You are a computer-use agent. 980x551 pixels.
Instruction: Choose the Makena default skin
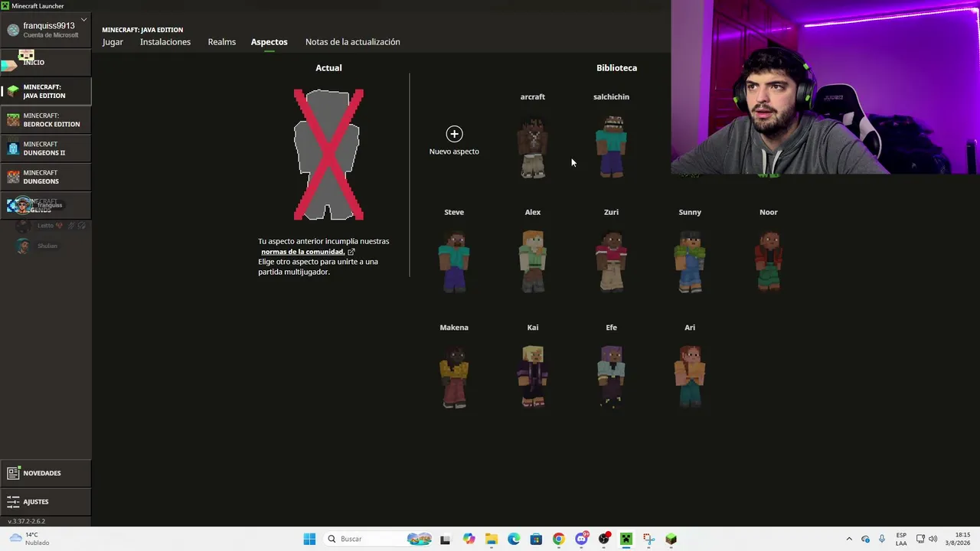tap(454, 377)
